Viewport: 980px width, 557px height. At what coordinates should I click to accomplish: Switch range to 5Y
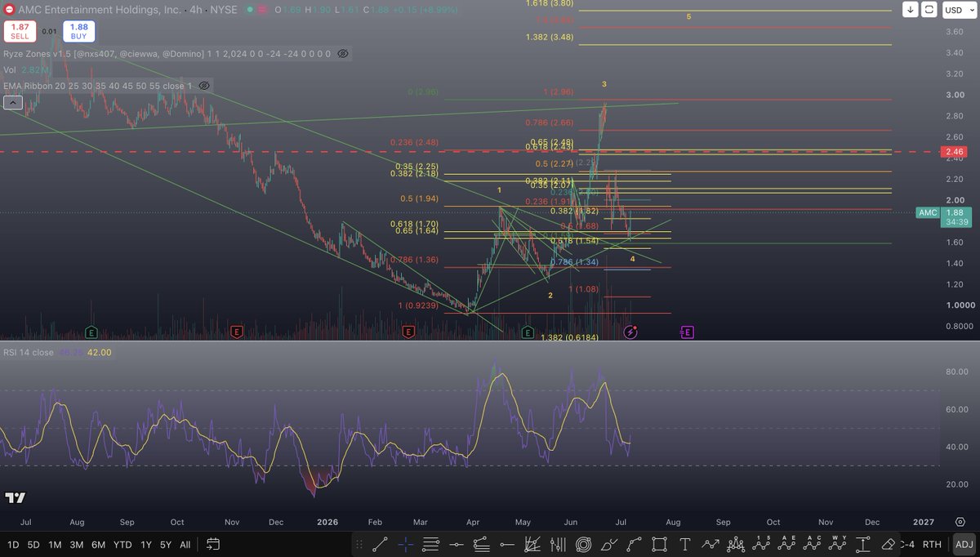166,544
